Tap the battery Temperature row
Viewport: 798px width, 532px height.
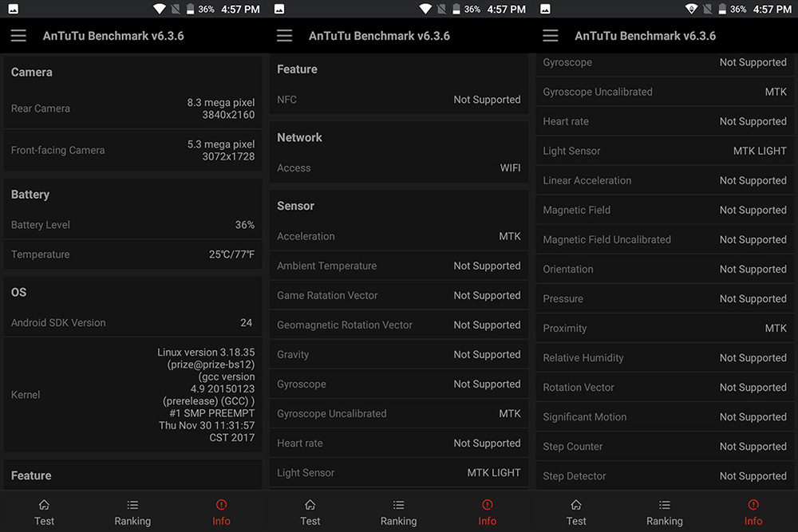point(132,254)
